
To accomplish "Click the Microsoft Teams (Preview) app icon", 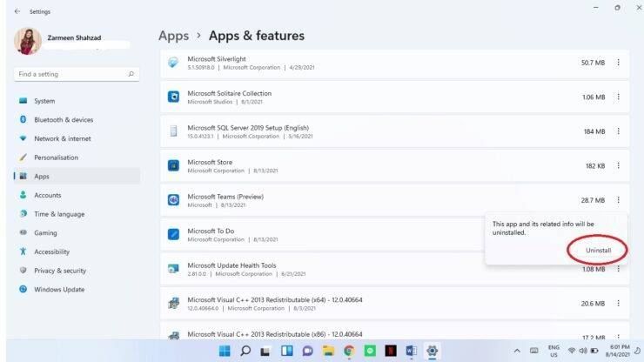I will coord(173,200).
